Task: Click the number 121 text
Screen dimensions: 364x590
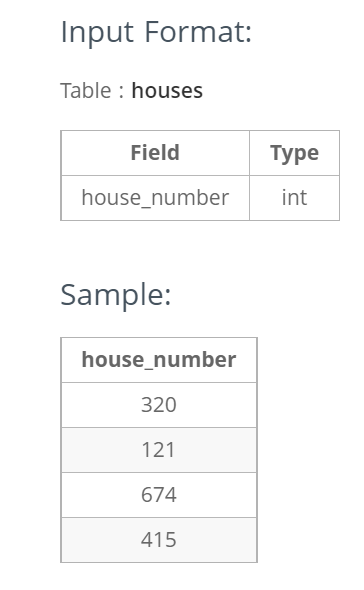Action: 159,450
